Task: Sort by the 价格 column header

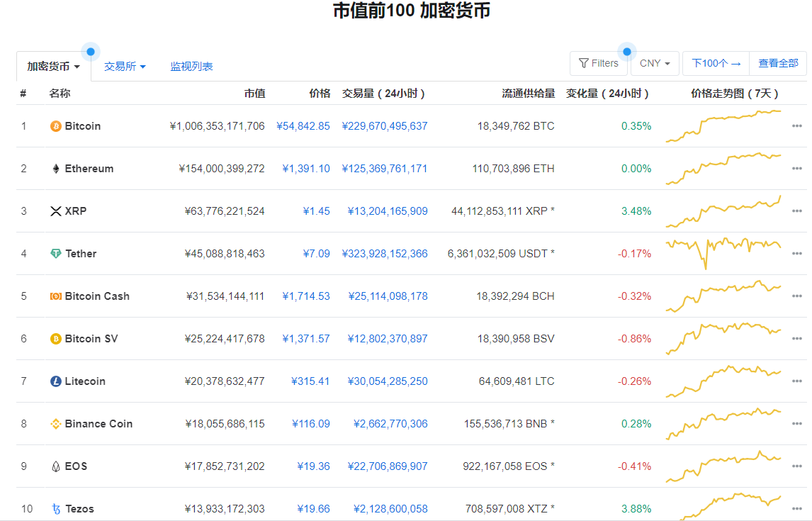Action: [320, 94]
